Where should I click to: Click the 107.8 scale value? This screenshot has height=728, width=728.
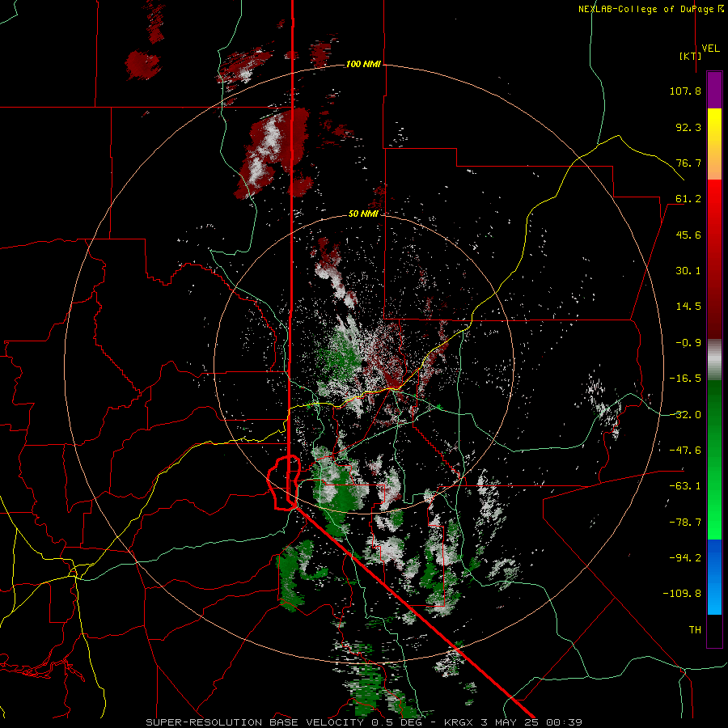coord(685,91)
